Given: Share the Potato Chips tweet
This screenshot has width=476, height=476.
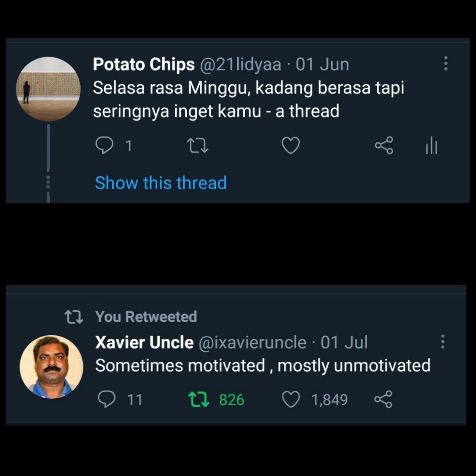Looking at the screenshot, I should pos(384,145).
